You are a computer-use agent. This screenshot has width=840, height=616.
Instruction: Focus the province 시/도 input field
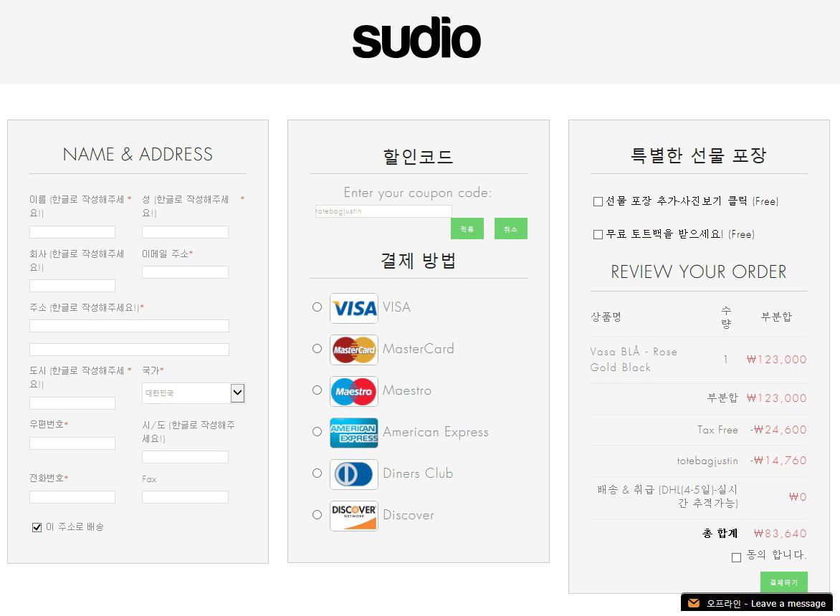[x=185, y=457]
